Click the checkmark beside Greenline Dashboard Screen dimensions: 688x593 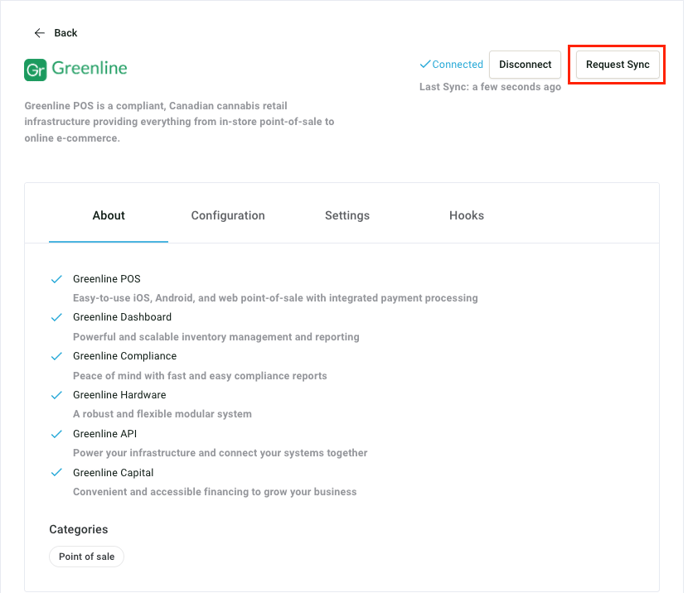(57, 318)
